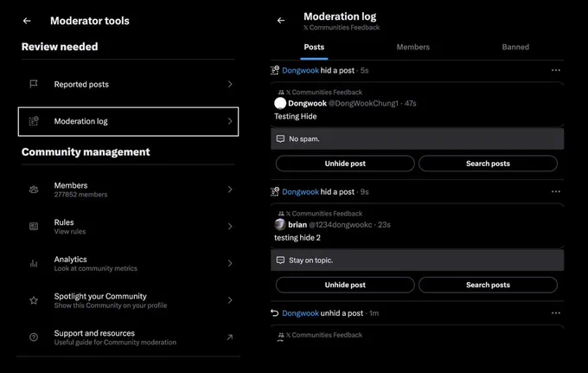
Task: Expand Moderation log chevron
Action: click(230, 121)
